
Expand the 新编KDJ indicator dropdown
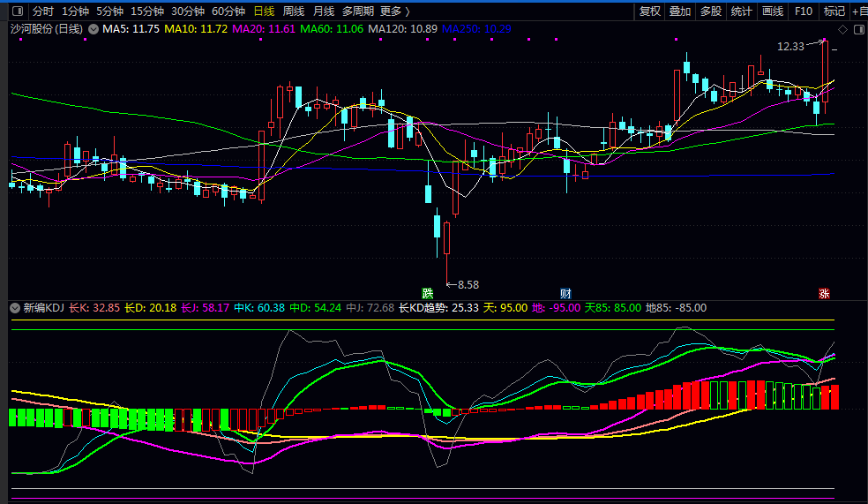point(14,308)
